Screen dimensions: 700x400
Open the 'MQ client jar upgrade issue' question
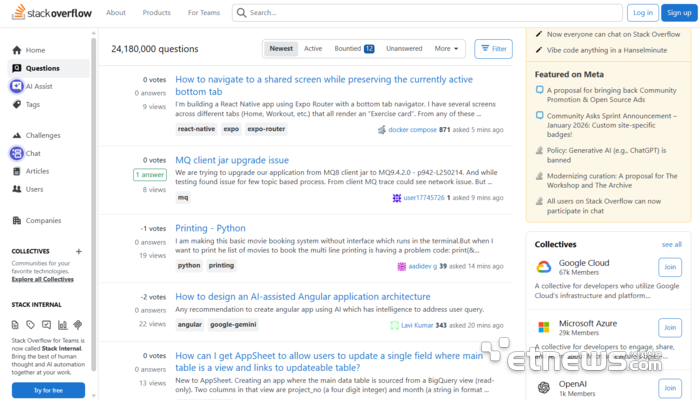(x=232, y=160)
